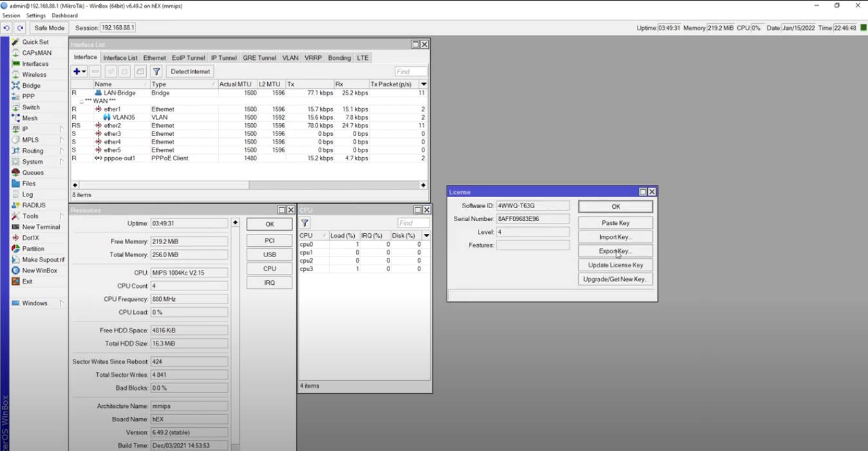This screenshot has height=451, width=868.
Task: Switch to the VLAN tab
Action: pos(290,57)
